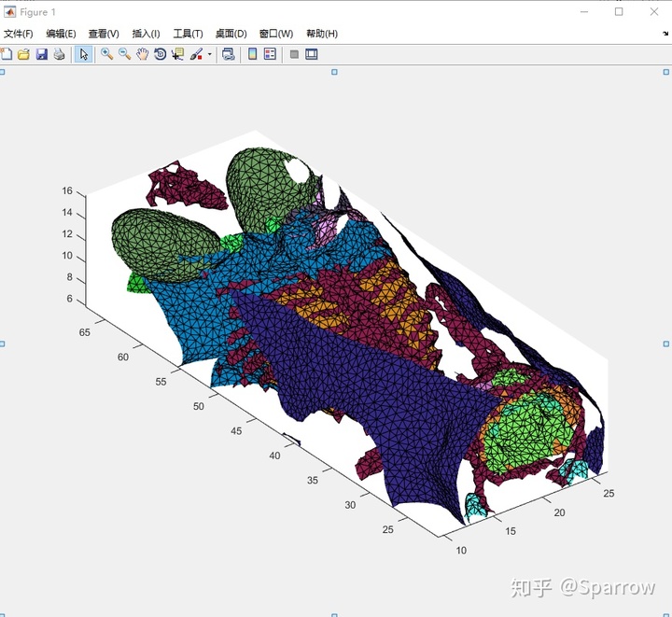Click the z-axis tick label 6
Image resolution: width=672 pixels, height=617 pixels.
[x=70, y=299]
